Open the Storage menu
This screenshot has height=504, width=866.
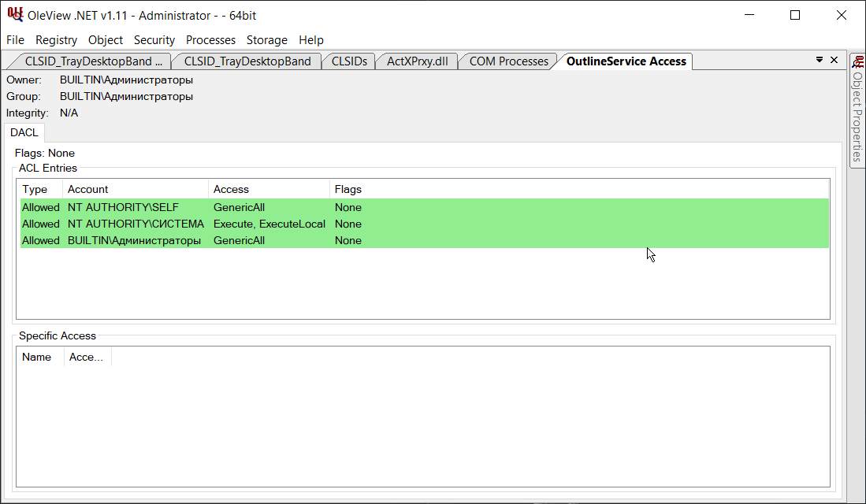pyautogui.click(x=267, y=39)
